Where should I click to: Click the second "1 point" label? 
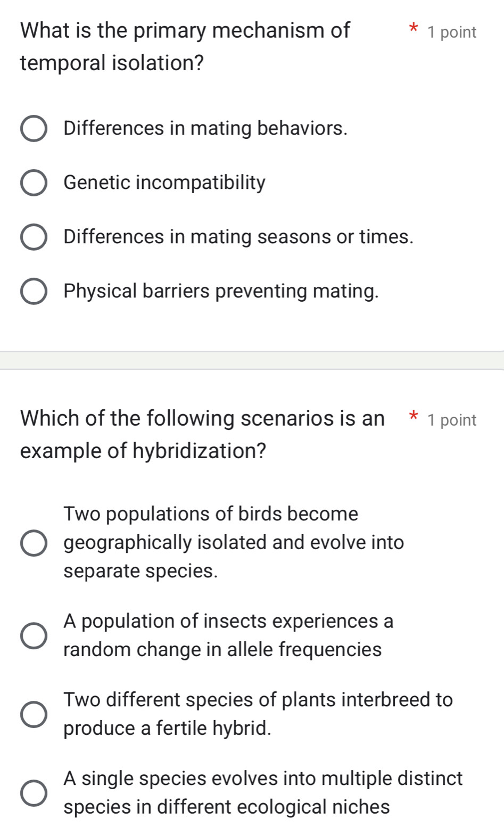pyautogui.click(x=451, y=420)
